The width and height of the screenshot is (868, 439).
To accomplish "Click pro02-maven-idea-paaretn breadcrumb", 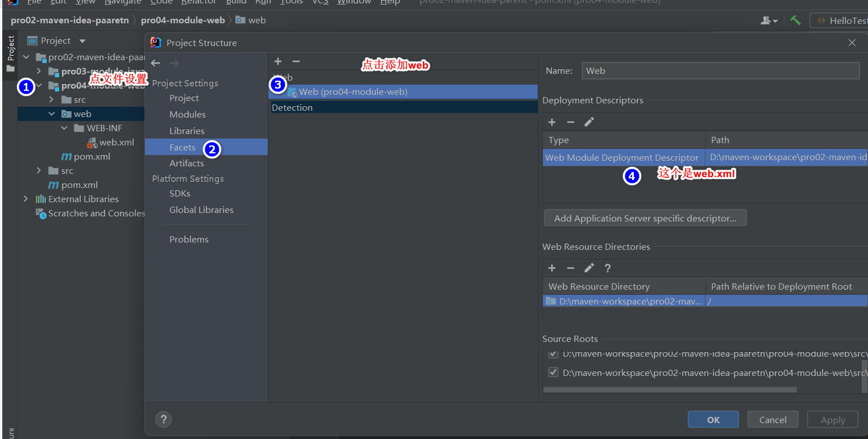I will click(70, 20).
